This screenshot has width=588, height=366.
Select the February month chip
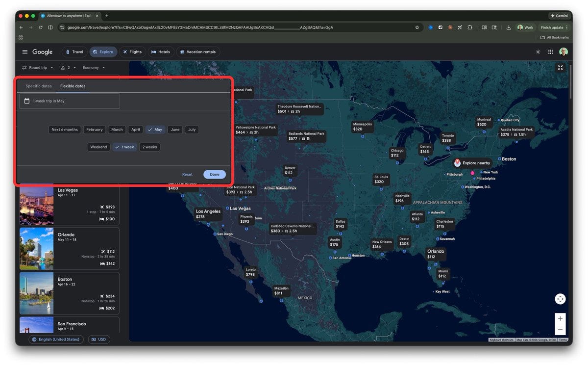coord(95,130)
